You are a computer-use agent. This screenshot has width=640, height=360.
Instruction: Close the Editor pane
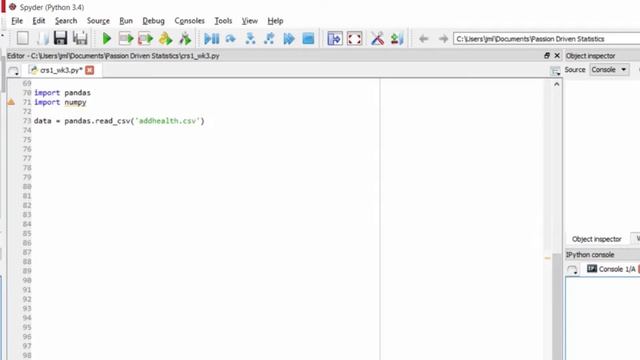pos(557,56)
